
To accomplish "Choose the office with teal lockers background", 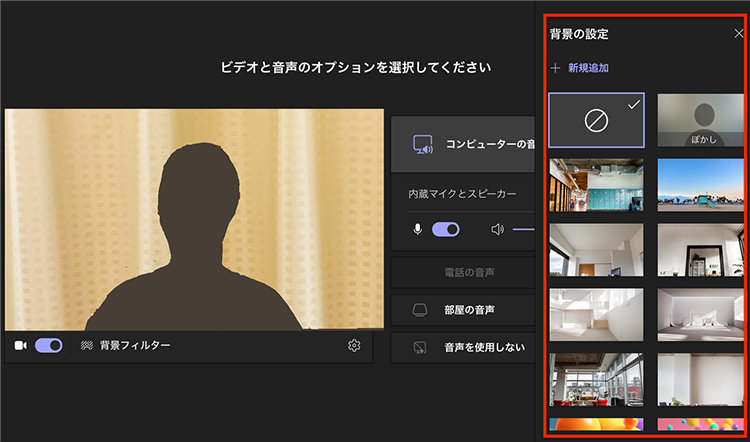I will point(596,185).
